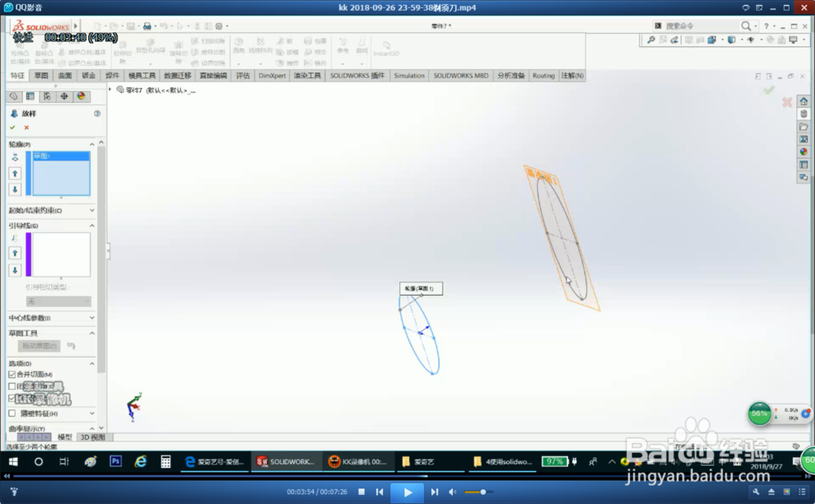The width and height of the screenshot is (815, 504).
Task: Expand the 薄壁特征 section chevron
Action: [92, 414]
